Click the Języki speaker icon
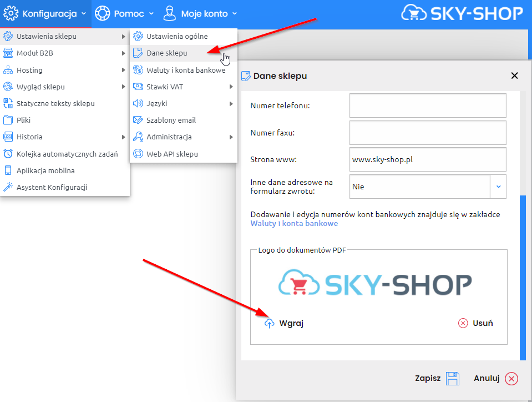Viewport: 532px width, 402px height. click(138, 103)
